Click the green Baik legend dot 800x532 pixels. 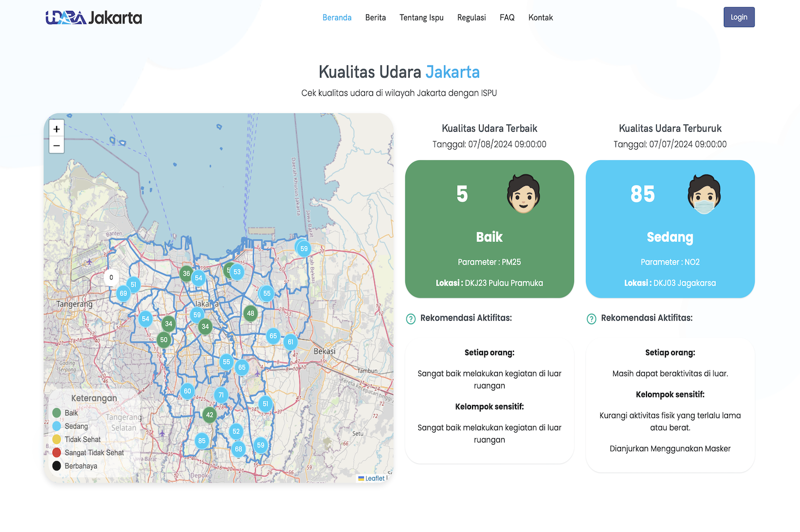click(56, 413)
